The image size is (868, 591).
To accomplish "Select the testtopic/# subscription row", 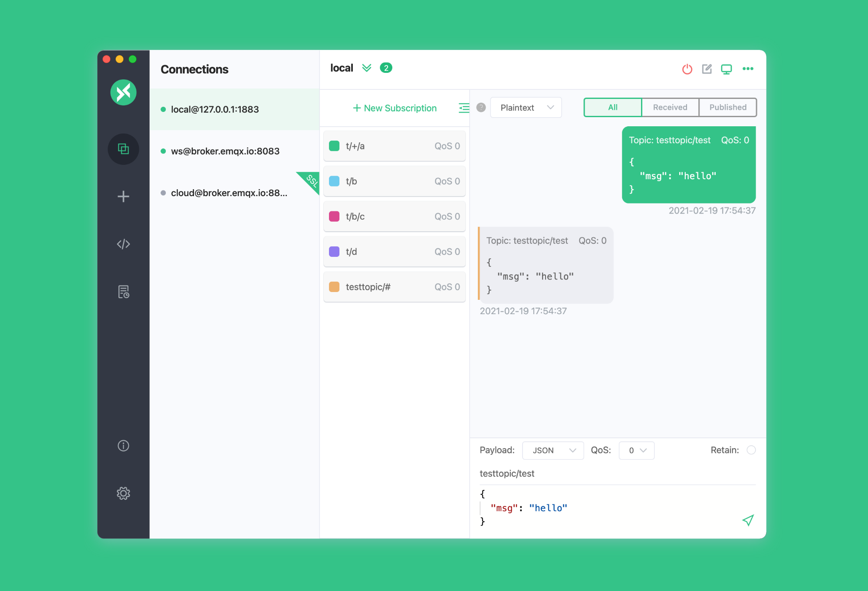I will pos(395,287).
